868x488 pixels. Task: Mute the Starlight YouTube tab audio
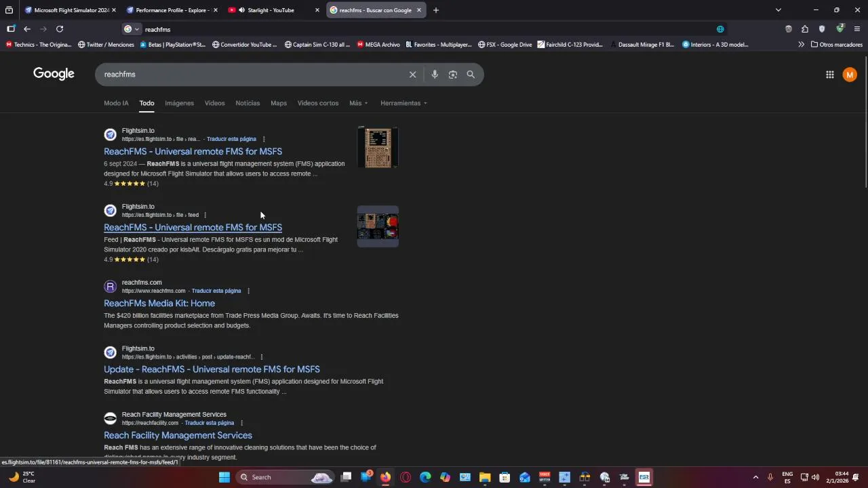pyautogui.click(x=242, y=10)
